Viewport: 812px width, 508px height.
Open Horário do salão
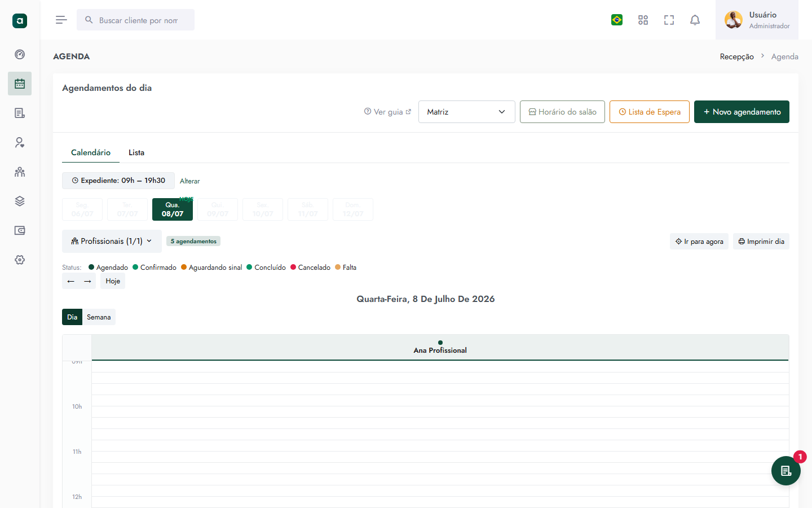[562, 112]
